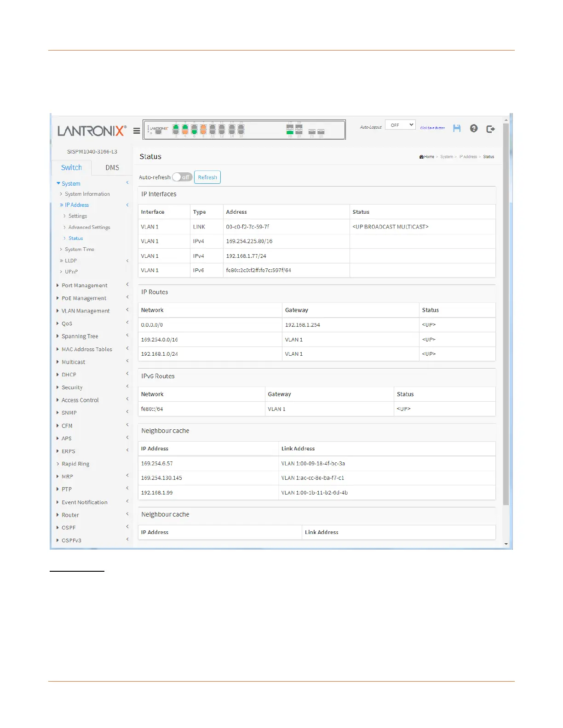Screen dimensions: 563x728
Task: Collapse the System menu
Action: (71, 183)
